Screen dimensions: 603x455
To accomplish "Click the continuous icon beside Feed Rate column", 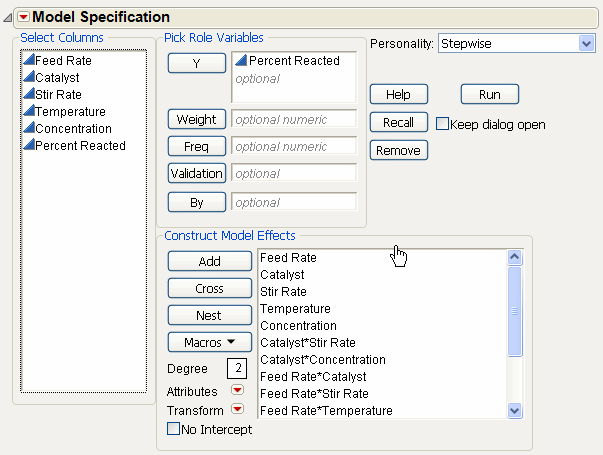I will pyautogui.click(x=28, y=61).
